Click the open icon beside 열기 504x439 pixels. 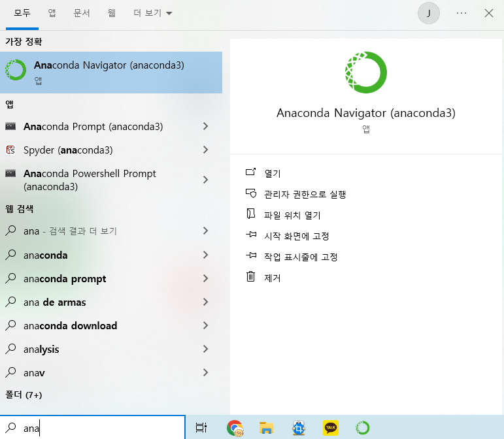(251, 172)
